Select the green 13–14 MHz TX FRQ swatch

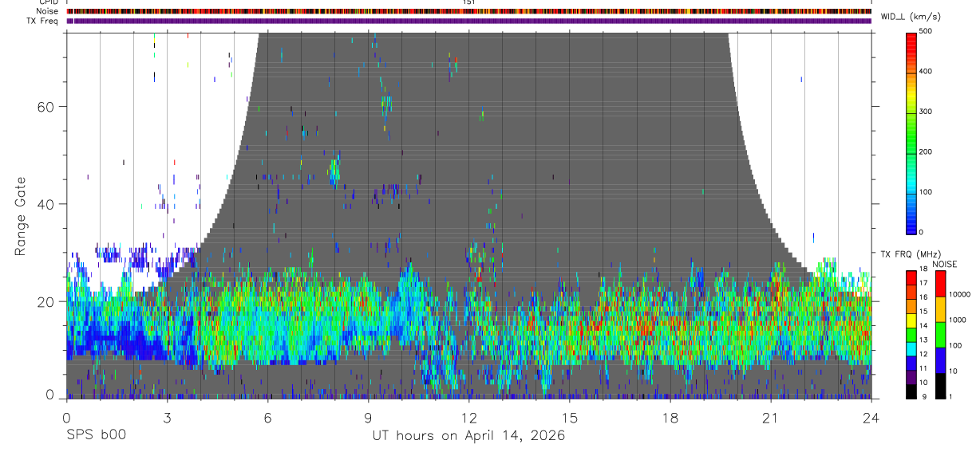(911, 334)
